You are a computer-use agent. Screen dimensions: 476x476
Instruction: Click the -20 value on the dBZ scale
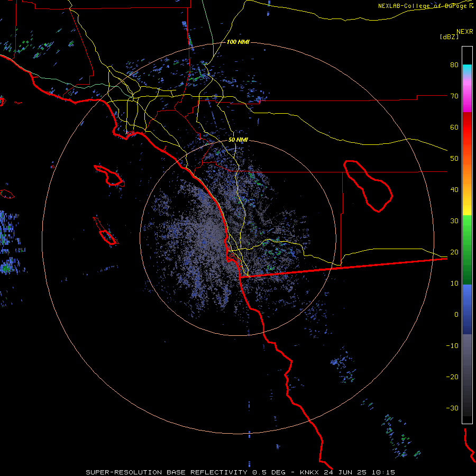452,377
